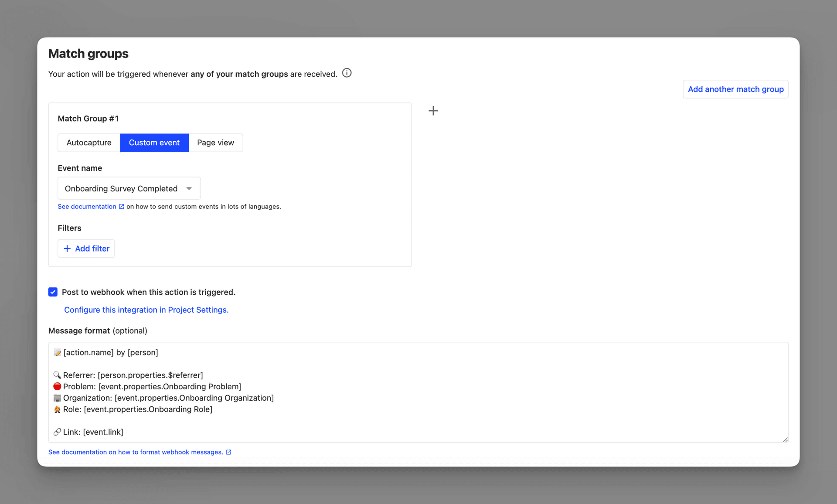Image resolution: width=837 pixels, height=504 pixels.
Task: Click Add another match group button
Action: (x=735, y=89)
